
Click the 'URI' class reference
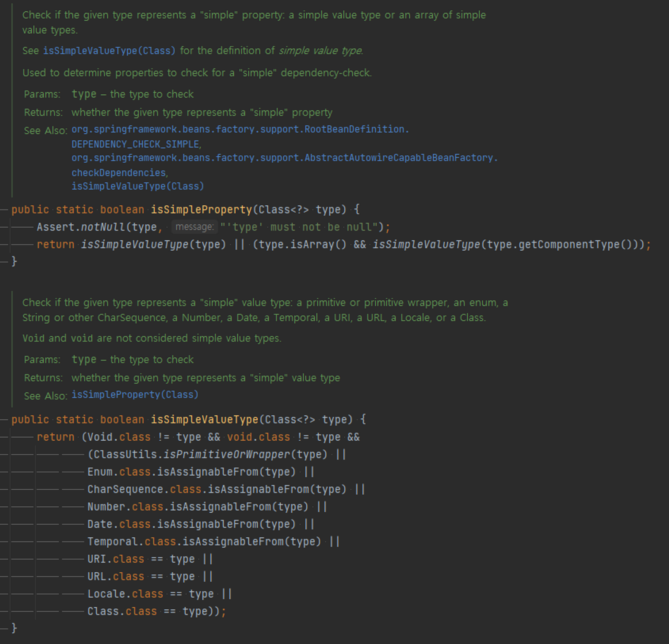coord(96,559)
